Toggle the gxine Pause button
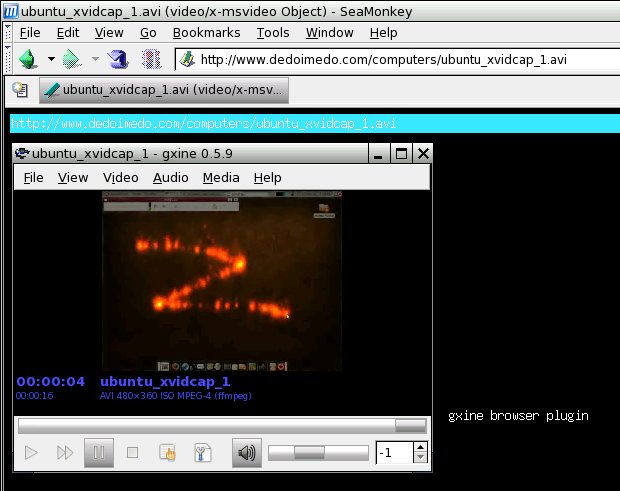Image resolution: width=620 pixels, height=491 pixels. [x=99, y=453]
